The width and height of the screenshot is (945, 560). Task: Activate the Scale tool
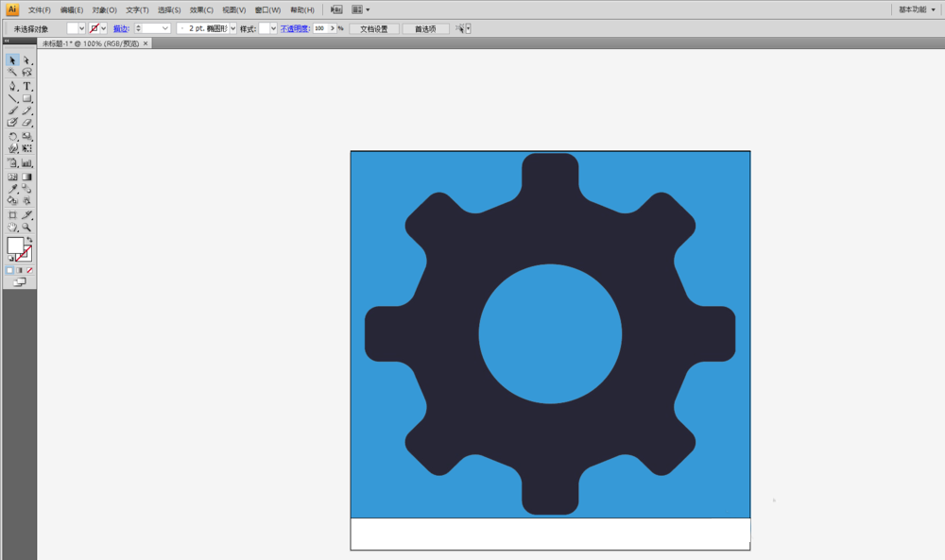[x=27, y=137]
